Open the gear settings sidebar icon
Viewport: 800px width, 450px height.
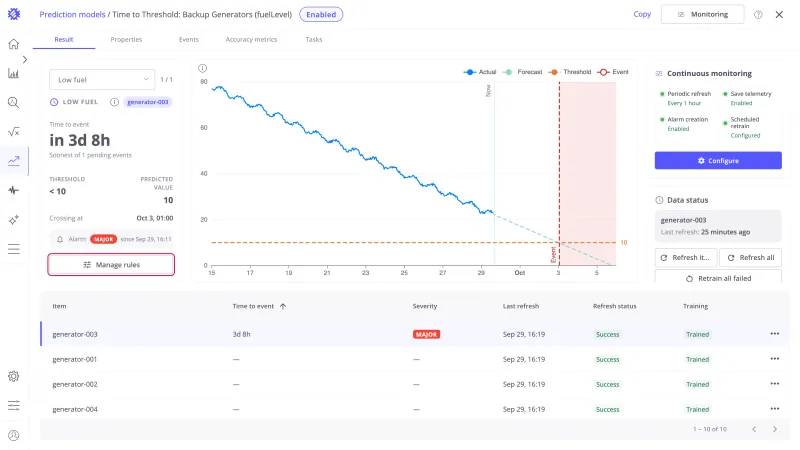tap(14, 377)
